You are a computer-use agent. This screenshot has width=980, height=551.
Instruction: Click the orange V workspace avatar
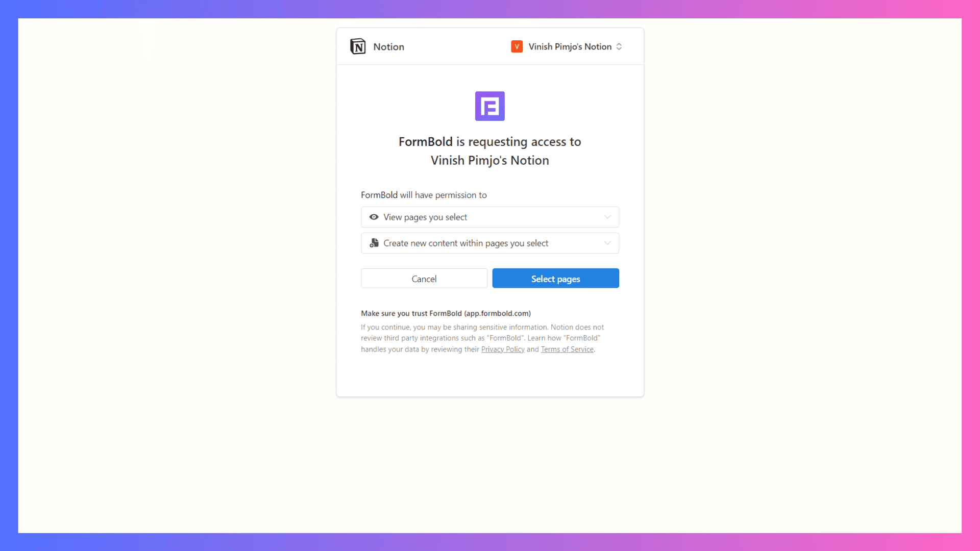pyautogui.click(x=517, y=46)
